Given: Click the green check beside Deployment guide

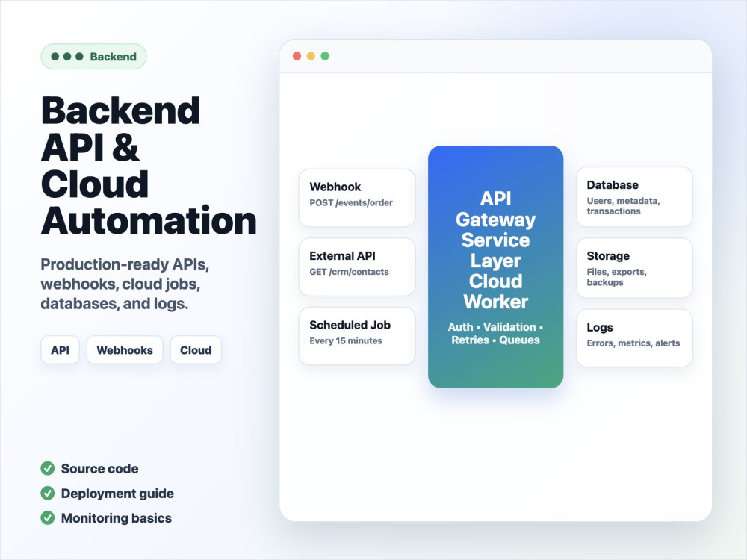Looking at the screenshot, I should (x=48, y=494).
